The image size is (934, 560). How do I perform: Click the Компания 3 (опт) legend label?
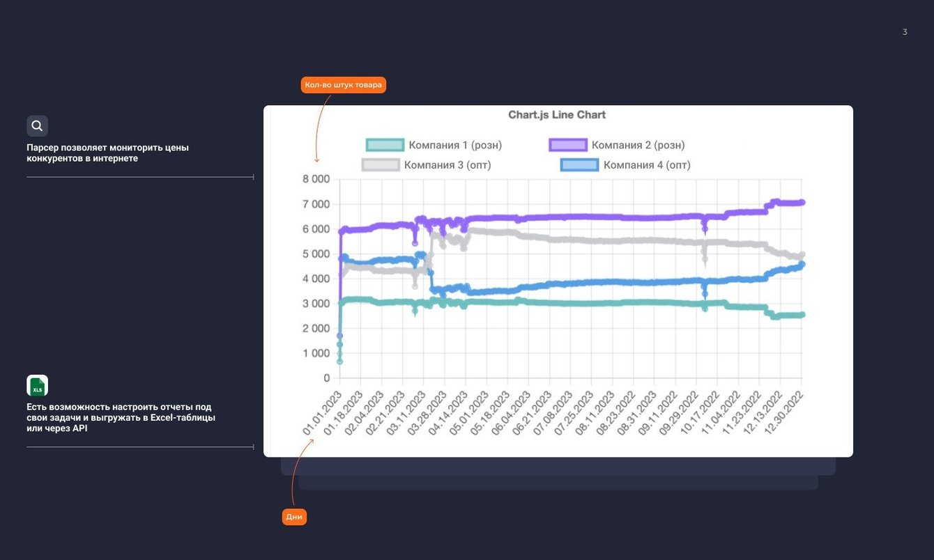pyautogui.click(x=447, y=165)
